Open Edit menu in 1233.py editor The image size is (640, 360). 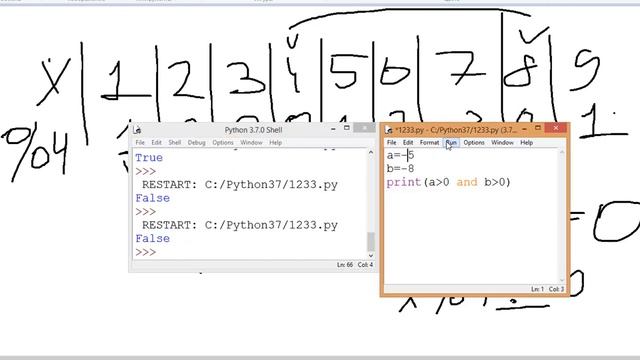(408, 142)
